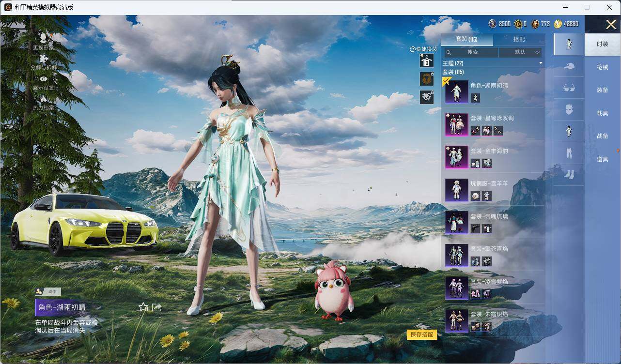Viewport: 621px width, 364px height.
Task: Open 展示设置 eye display settings
Action: 44,79
